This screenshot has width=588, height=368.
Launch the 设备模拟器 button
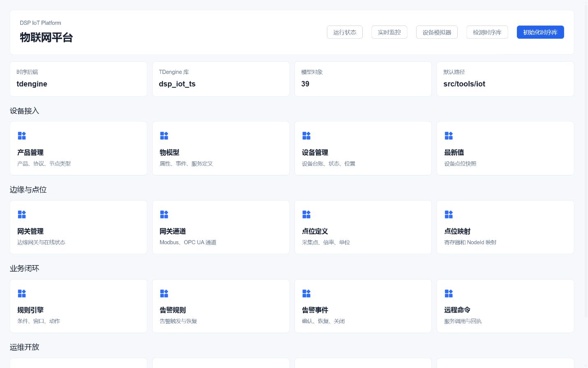coord(437,32)
